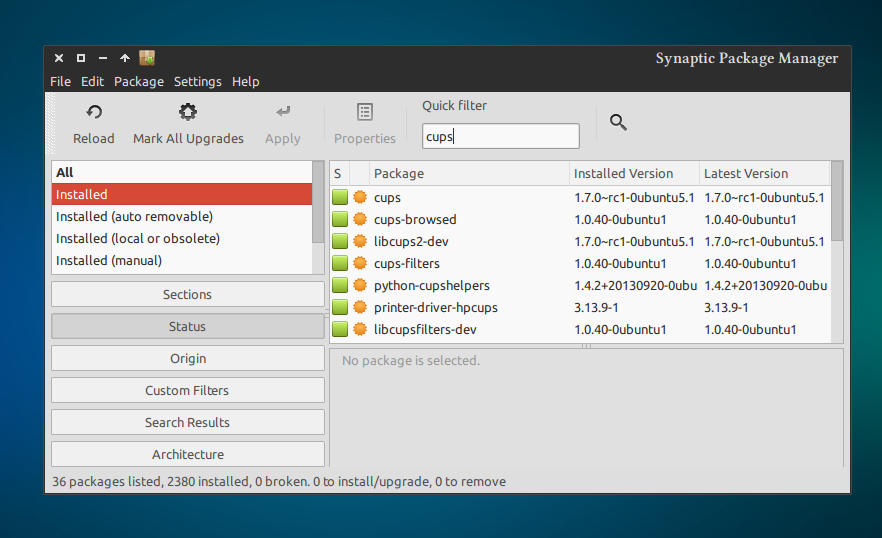The width and height of the screenshot is (882, 538).
Task: Toggle the status box for cups
Action: click(340, 197)
